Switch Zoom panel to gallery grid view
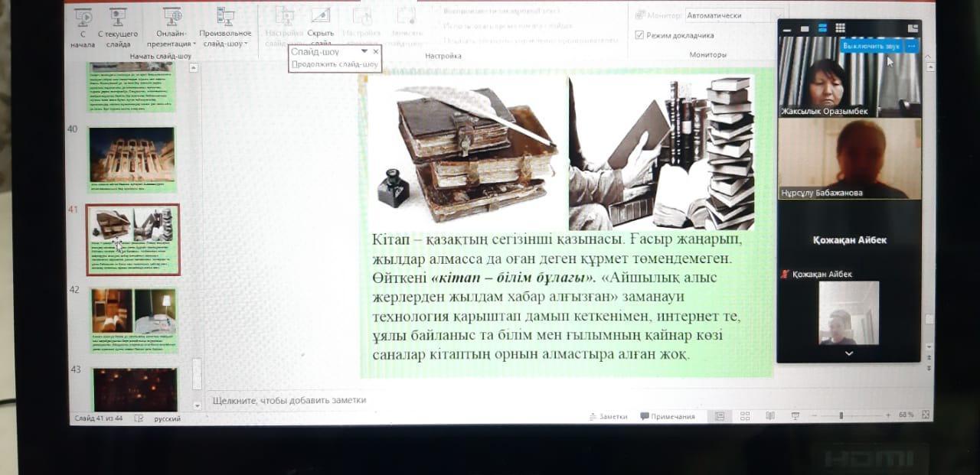 (840, 28)
